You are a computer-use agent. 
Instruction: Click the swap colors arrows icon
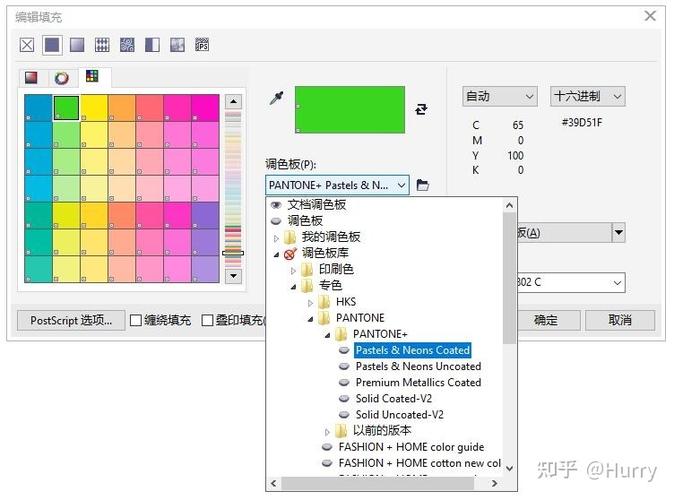pos(421,109)
